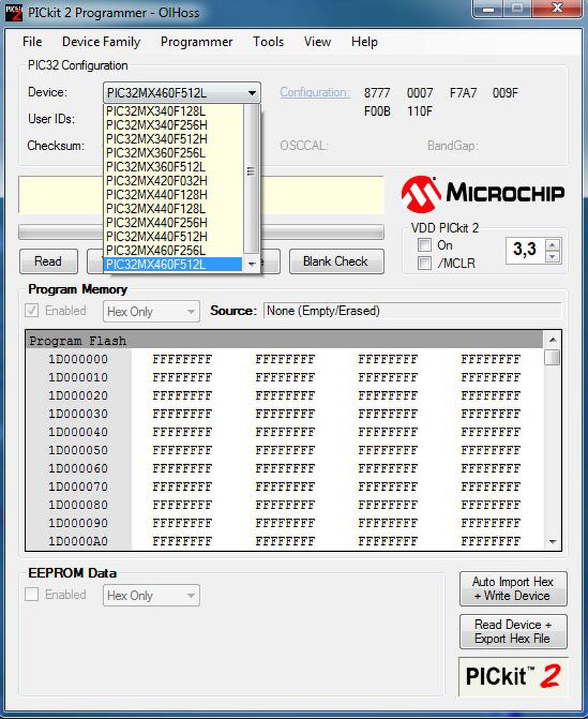Click the Source field None (Empty/Erased)

[x=412, y=311]
